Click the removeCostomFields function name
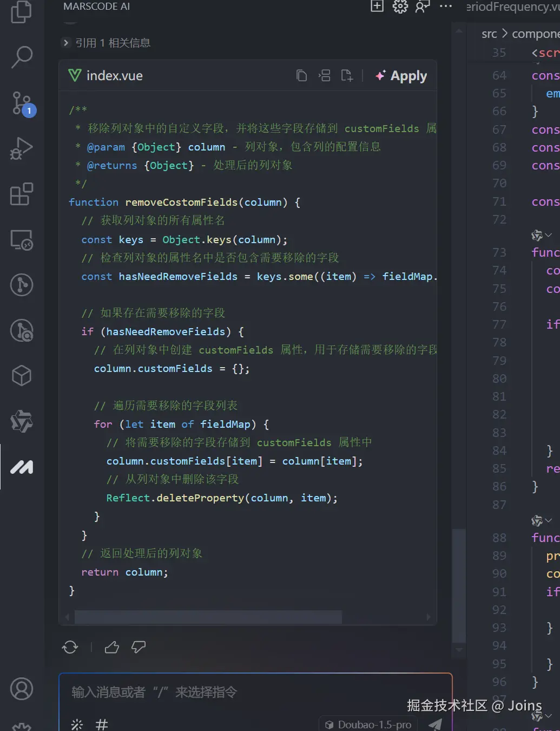The image size is (560, 731). (x=182, y=202)
